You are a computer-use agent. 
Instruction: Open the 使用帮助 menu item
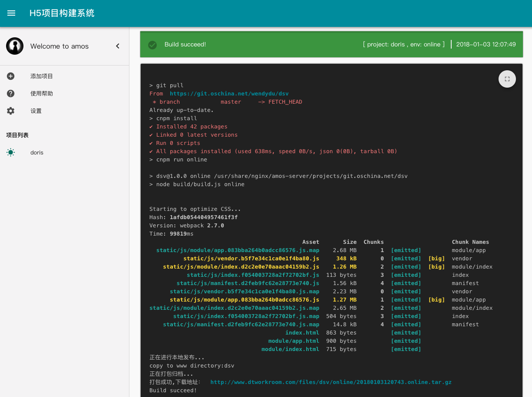(42, 94)
